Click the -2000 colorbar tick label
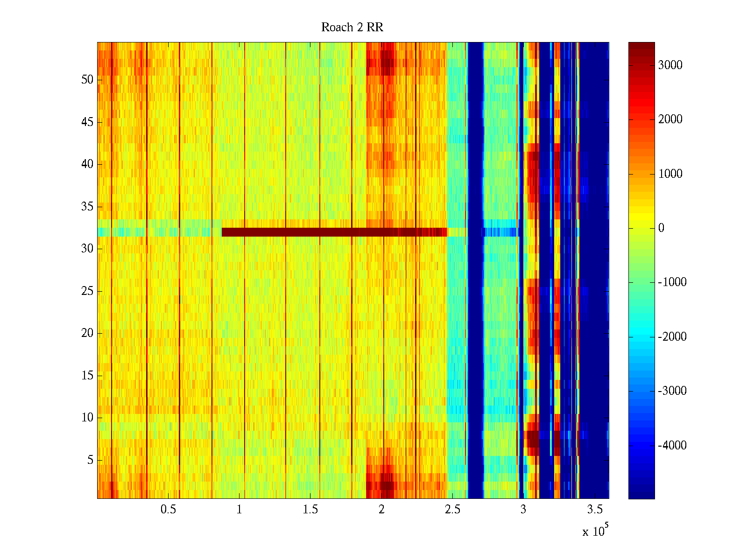747x560 pixels. 672,336
